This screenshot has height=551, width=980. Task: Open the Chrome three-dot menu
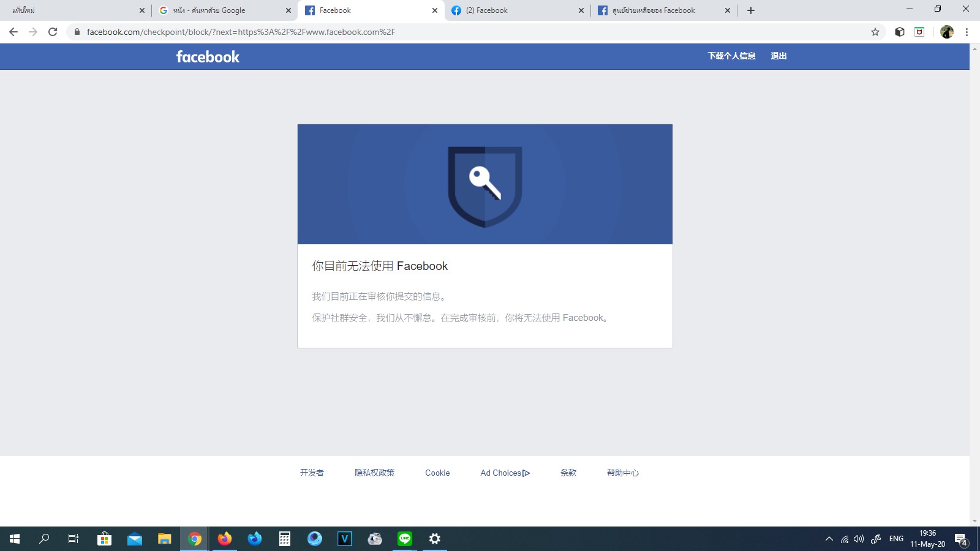pos(967,32)
